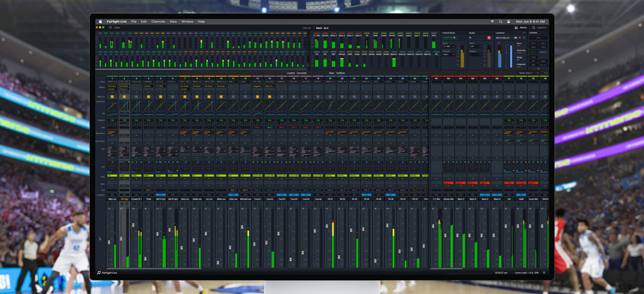Image resolution: width=644 pixels, height=294 pixels.
Task: Select bus header S1
Action: [509, 78]
